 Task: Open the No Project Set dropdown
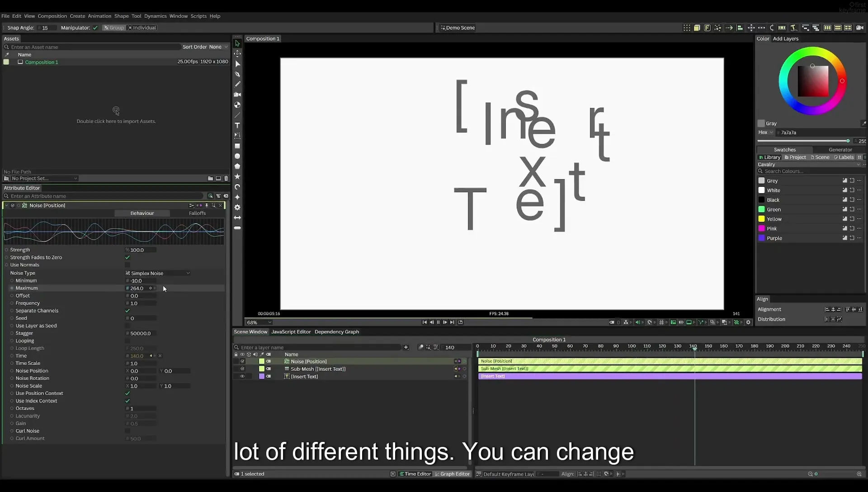44,179
